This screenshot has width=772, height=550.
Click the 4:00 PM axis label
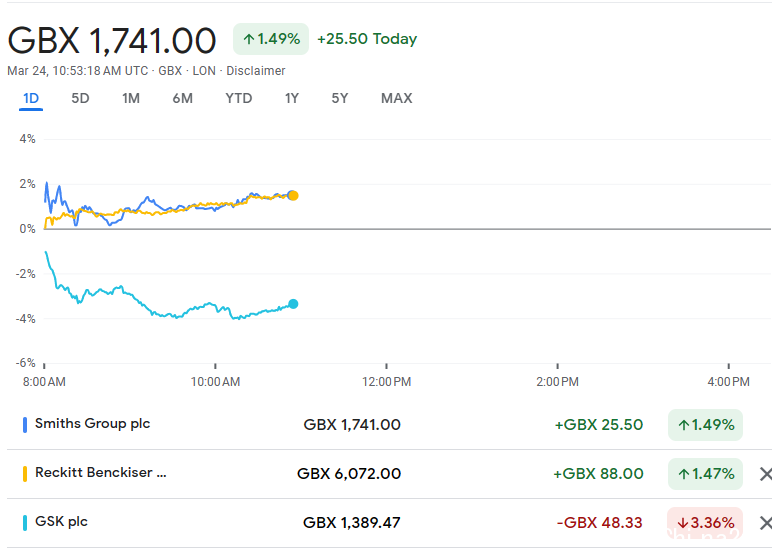[x=728, y=382]
